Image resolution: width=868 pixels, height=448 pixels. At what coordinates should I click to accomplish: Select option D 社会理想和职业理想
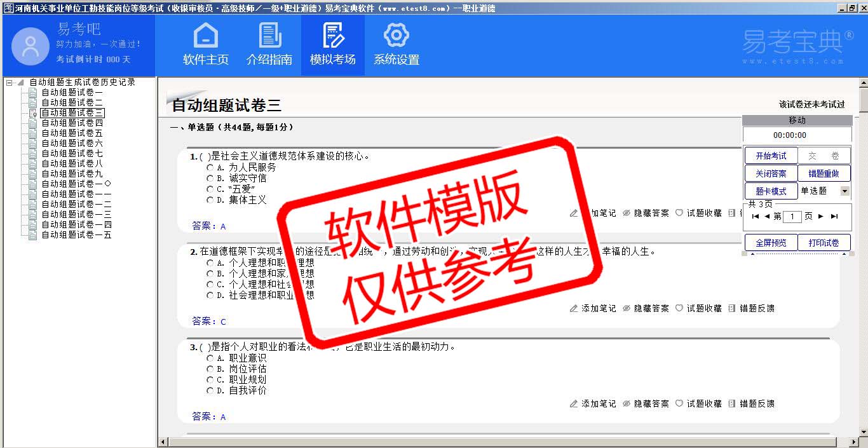pyautogui.click(x=210, y=295)
